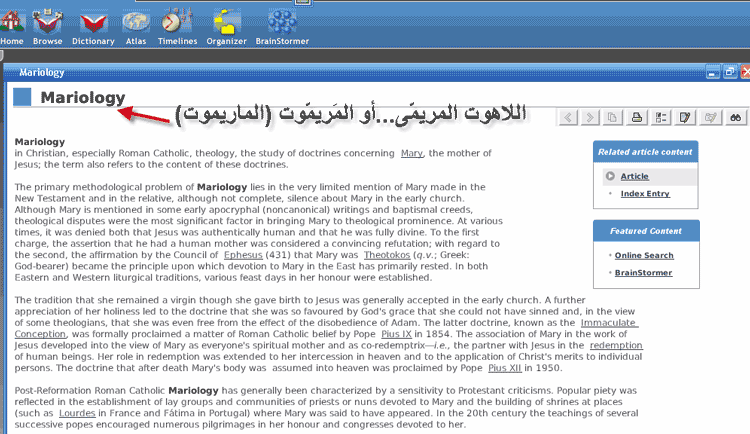Select the Article play bullet icon

pyautogui.click(x=610, y=176)
